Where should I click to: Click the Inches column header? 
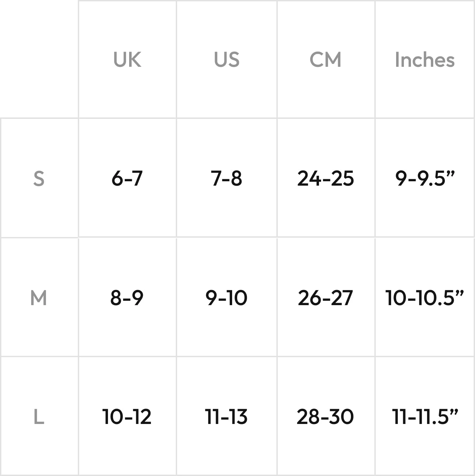[x=425, y=60]
